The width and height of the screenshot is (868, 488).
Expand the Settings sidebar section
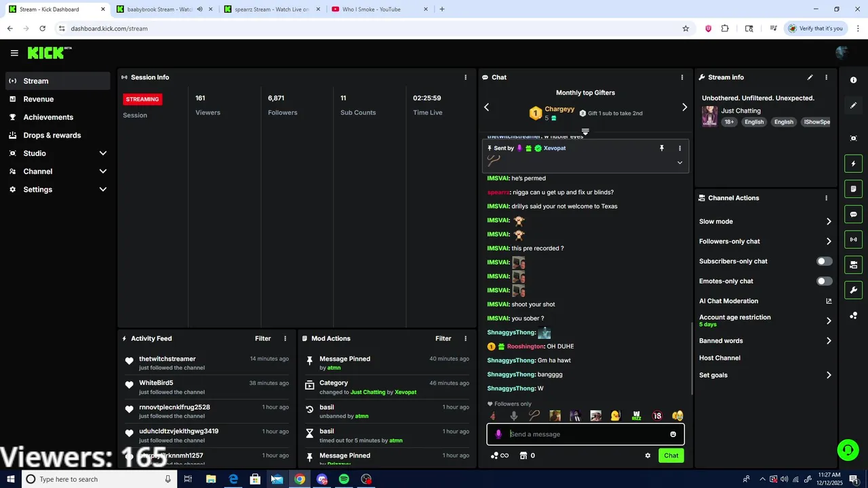coord(103,190)
